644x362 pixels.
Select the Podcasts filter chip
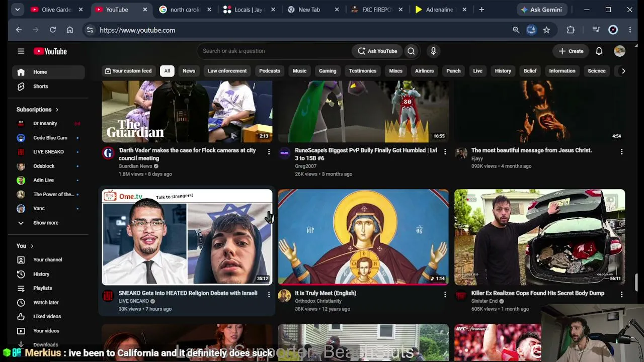click(x=270, y=71)
